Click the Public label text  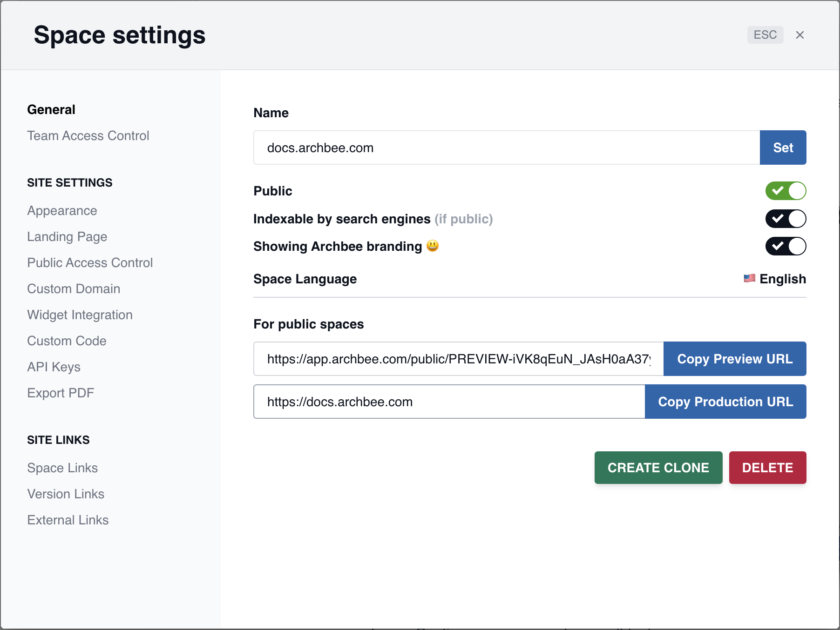(x=273, y=191)
